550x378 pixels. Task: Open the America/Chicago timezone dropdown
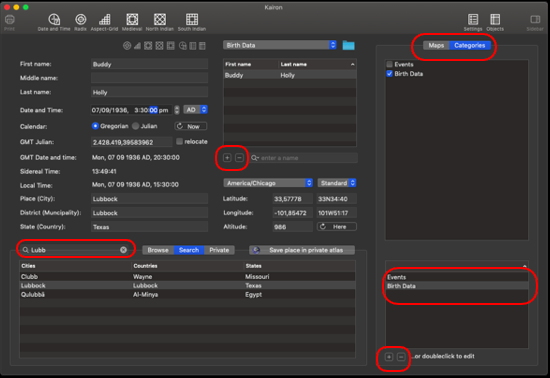268,183
